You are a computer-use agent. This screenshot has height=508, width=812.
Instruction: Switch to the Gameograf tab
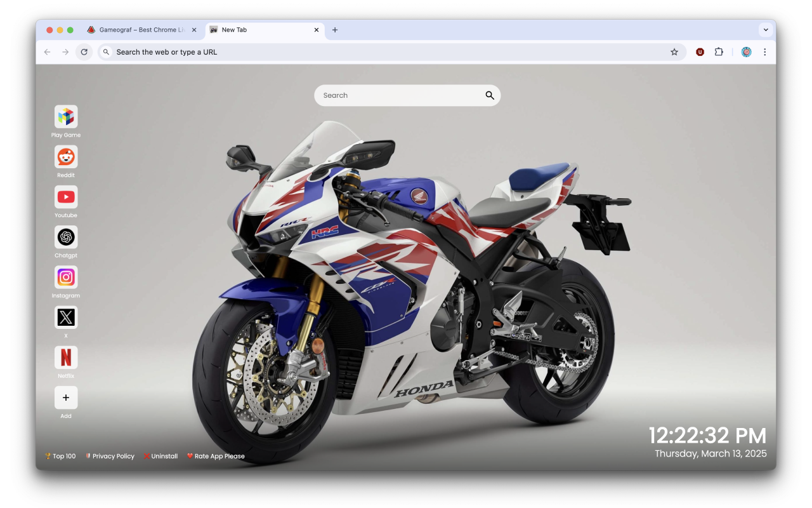[140, 29]
